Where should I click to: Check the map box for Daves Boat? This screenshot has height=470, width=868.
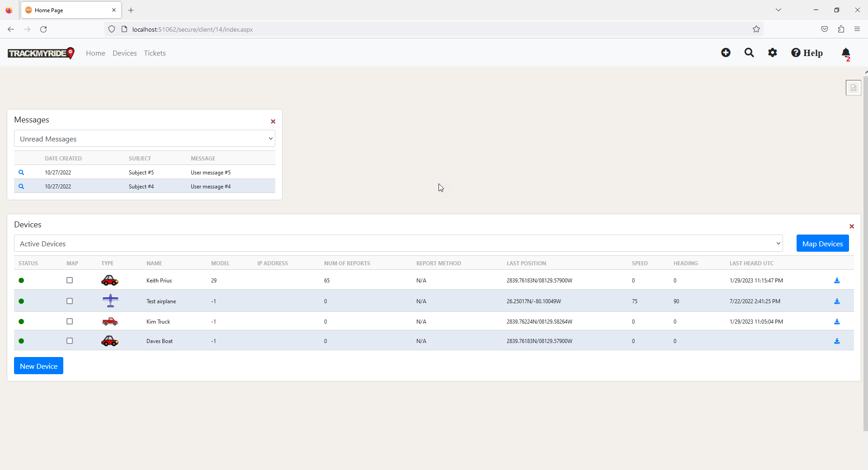[70, 341]
